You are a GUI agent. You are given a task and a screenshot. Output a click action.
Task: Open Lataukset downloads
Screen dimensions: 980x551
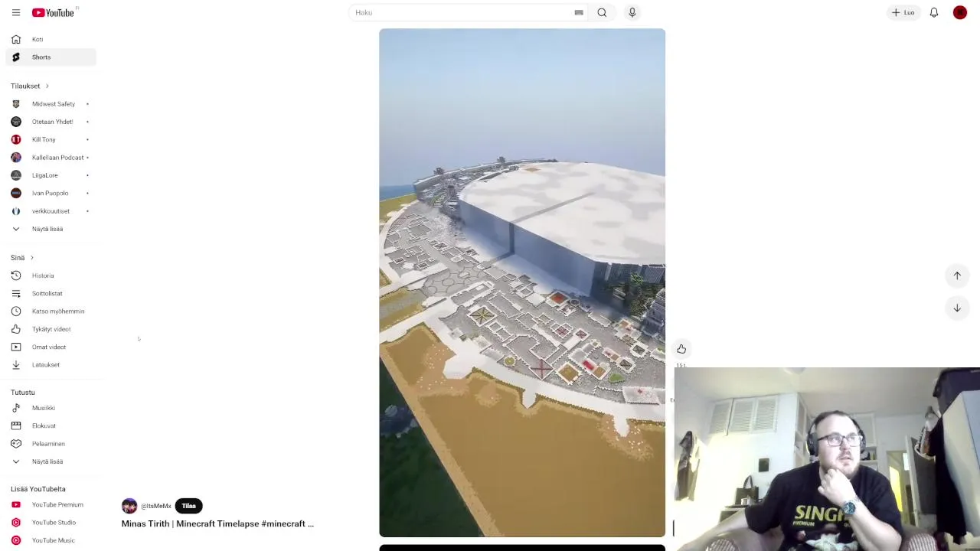[52, 365]
